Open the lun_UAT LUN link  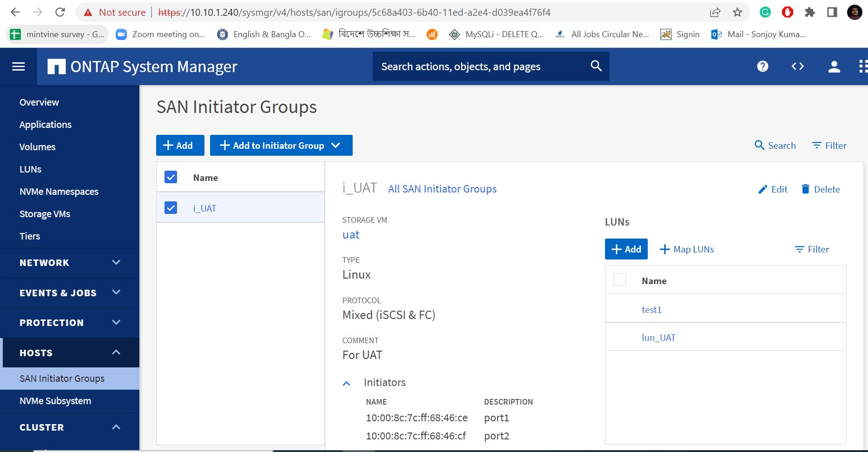(x=658, y=338)
